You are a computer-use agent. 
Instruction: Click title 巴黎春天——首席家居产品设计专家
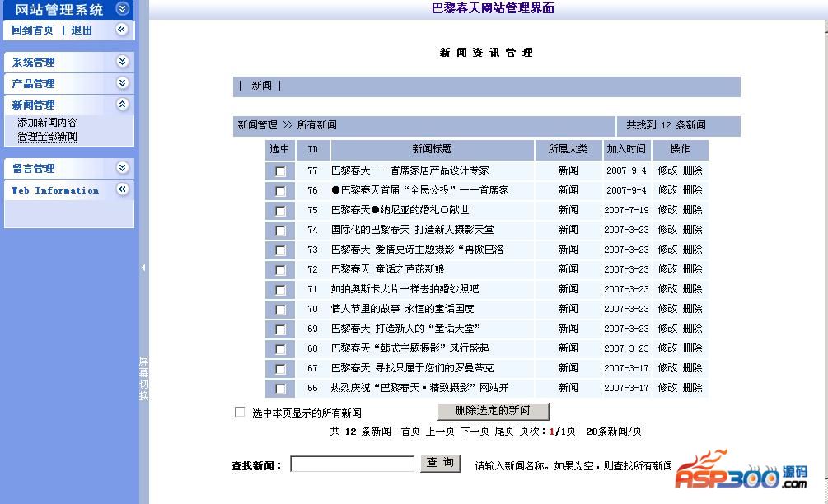[409, 170]
